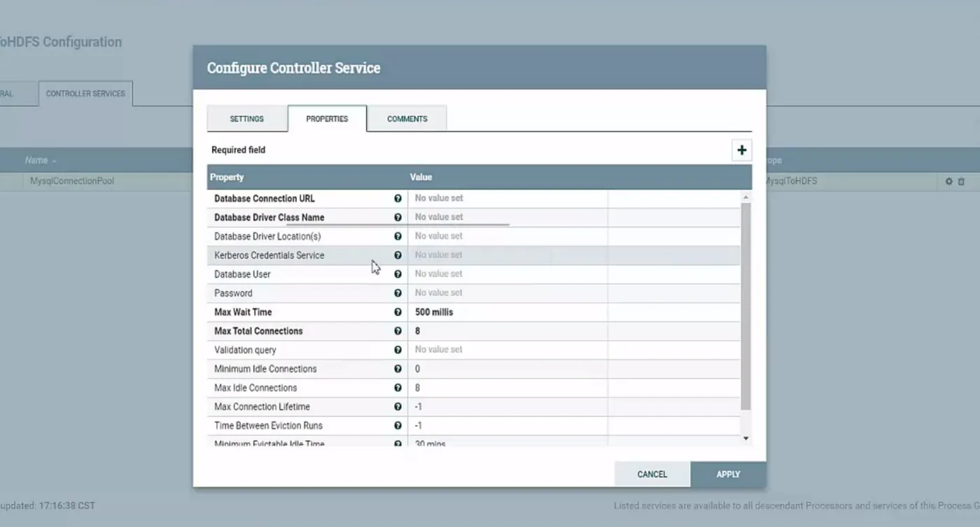Click Validation query property name
Viewport: 980px width, 527px height.
click(x=245, y=350)
